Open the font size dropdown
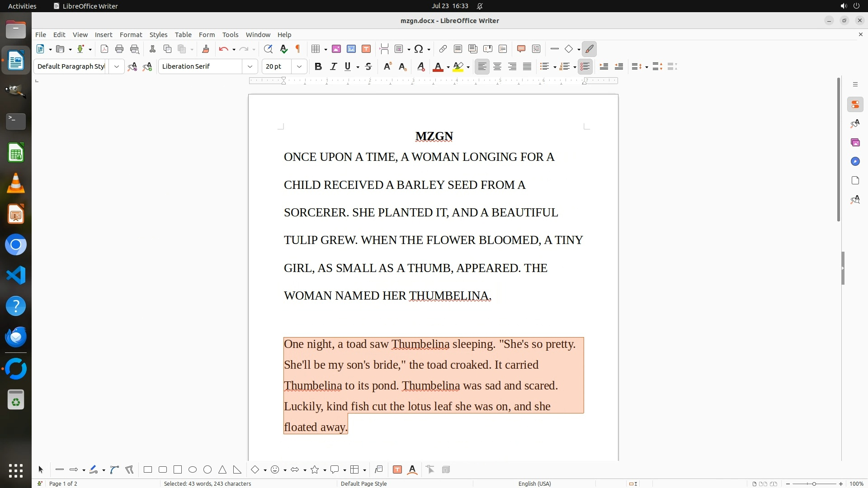This screenshot has height=488, width=868. (x=299, y=66)
